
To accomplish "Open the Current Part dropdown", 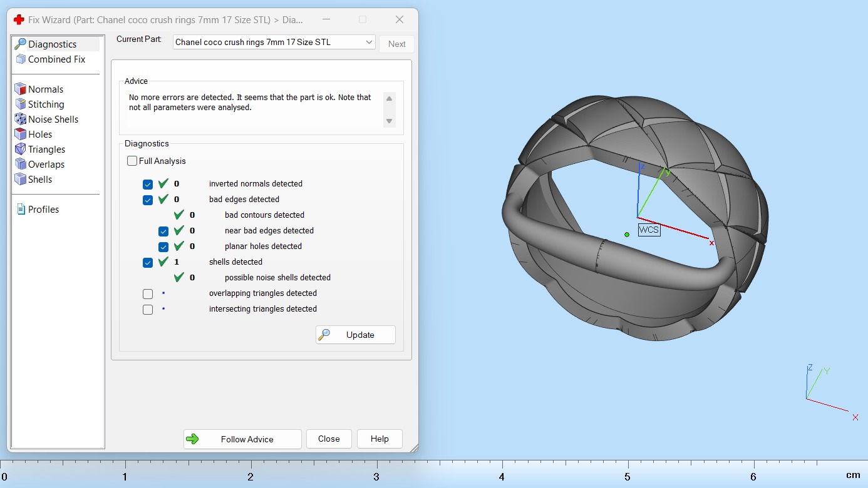I will [274, 43].
